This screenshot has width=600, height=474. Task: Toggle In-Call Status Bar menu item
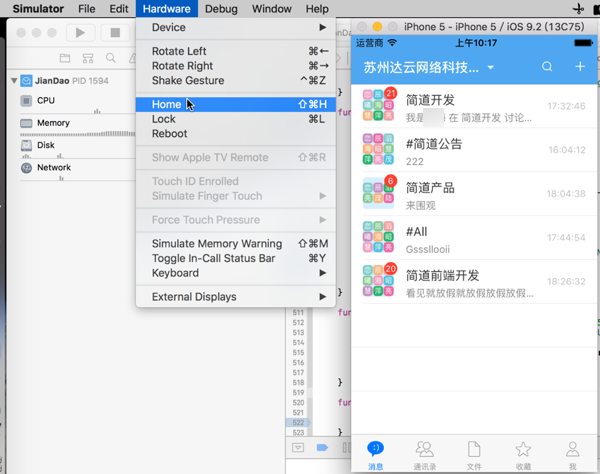(x=236, y=259)
